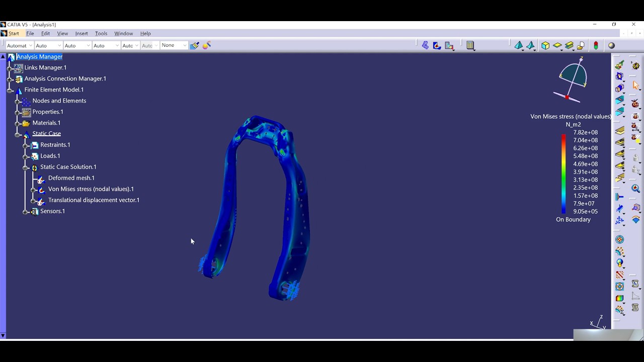
Task: Click the grey sphere material icon
Action: (611, 45)
